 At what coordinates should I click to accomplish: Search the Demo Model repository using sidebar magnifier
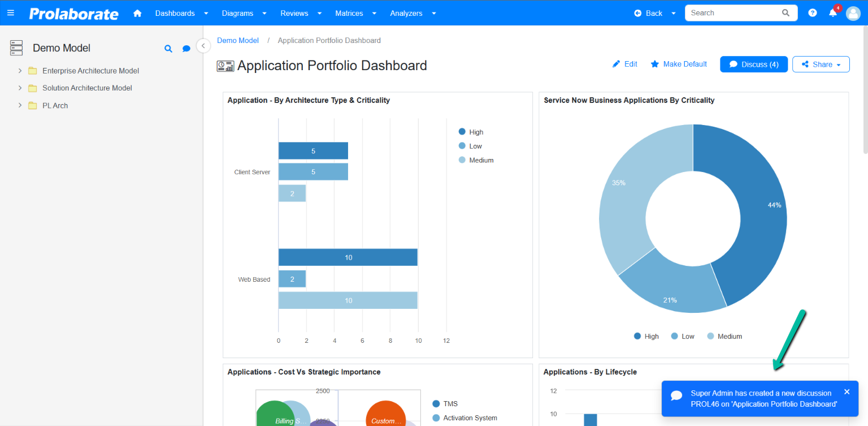[x=168, y=49]
